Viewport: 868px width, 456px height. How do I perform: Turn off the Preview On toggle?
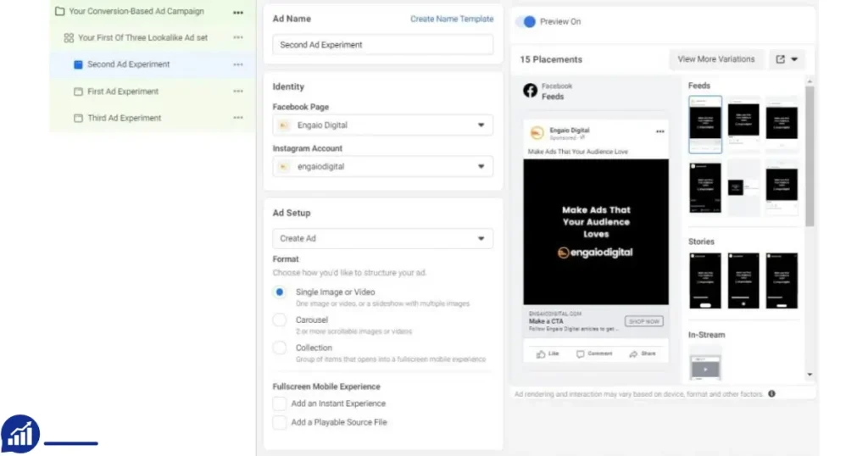[526, 21]
